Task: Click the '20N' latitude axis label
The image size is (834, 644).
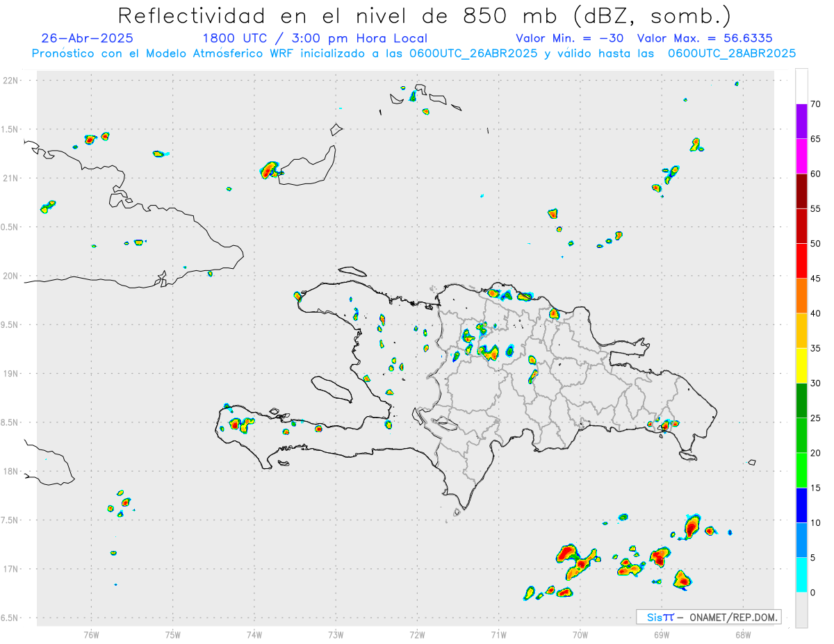Action: (x=12, y=276)
